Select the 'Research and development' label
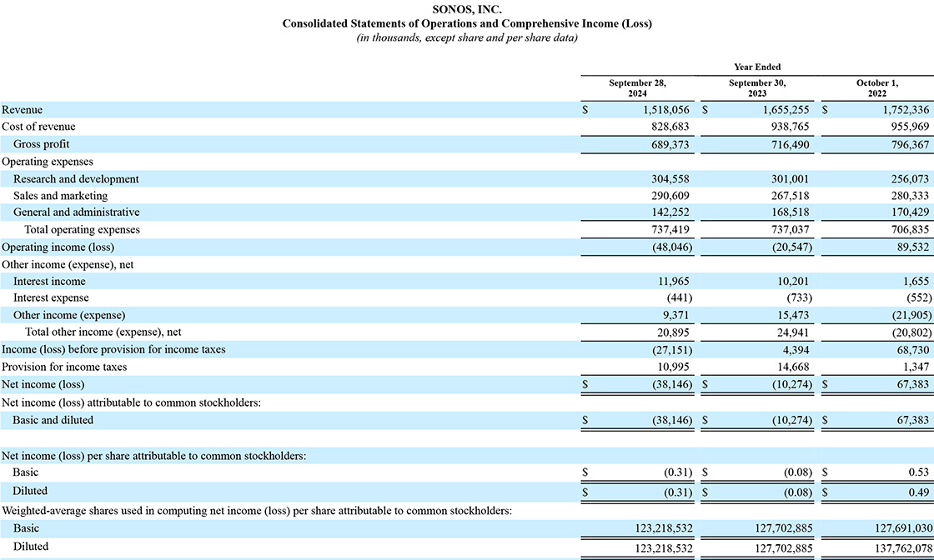This screenshot has height=560, width=934. (76, 179)
